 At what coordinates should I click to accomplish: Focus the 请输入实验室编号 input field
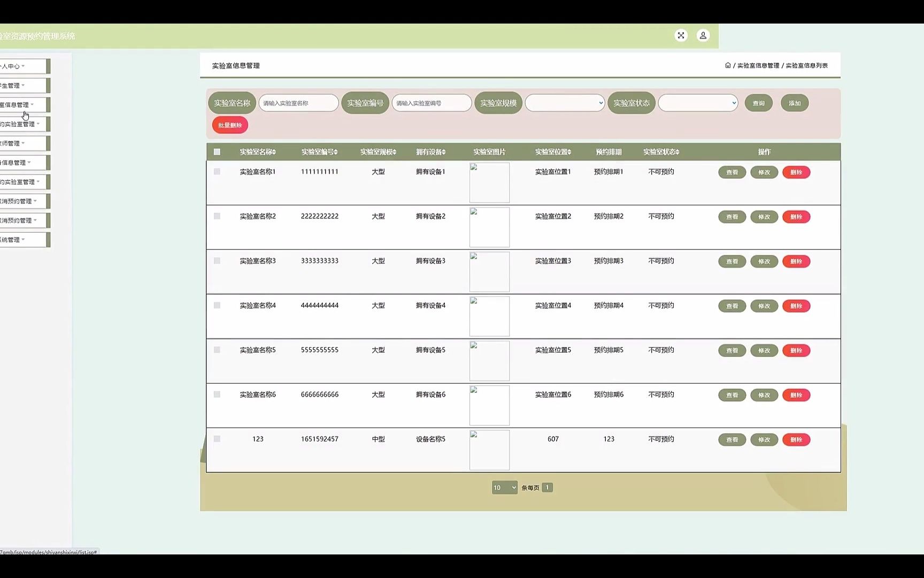(432, 103)
